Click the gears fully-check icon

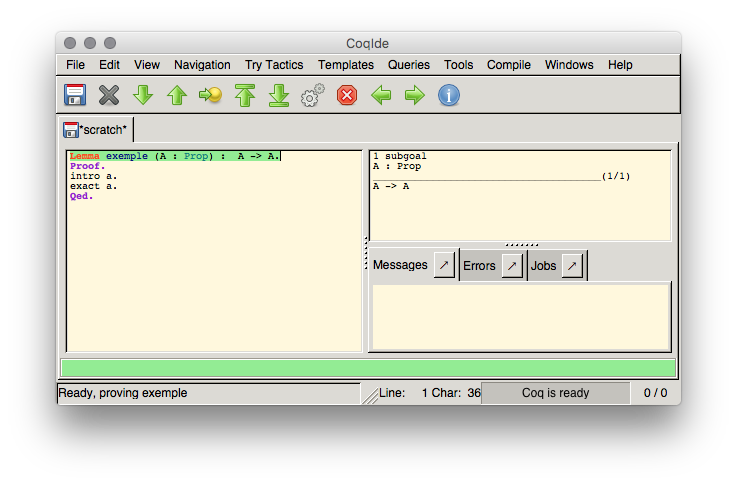313,95
